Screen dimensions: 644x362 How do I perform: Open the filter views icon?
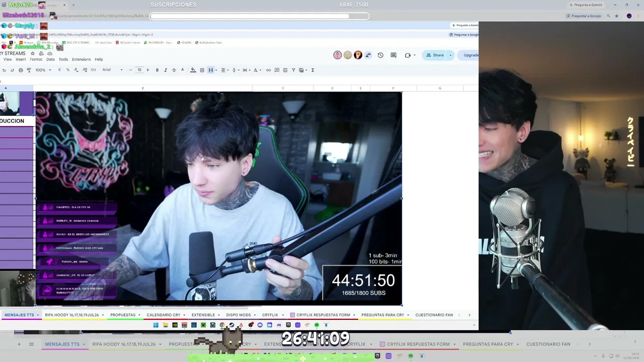[x=302, y=70]
